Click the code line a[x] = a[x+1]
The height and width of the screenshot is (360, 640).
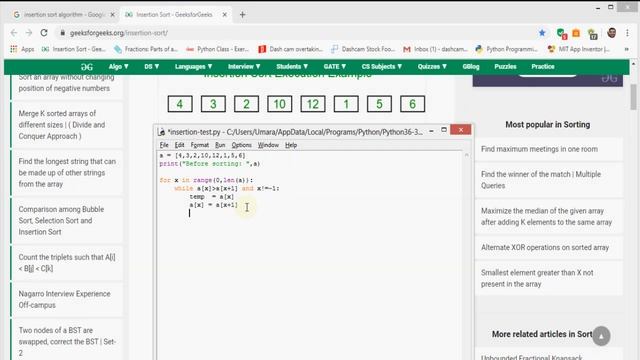coord(213,205)
